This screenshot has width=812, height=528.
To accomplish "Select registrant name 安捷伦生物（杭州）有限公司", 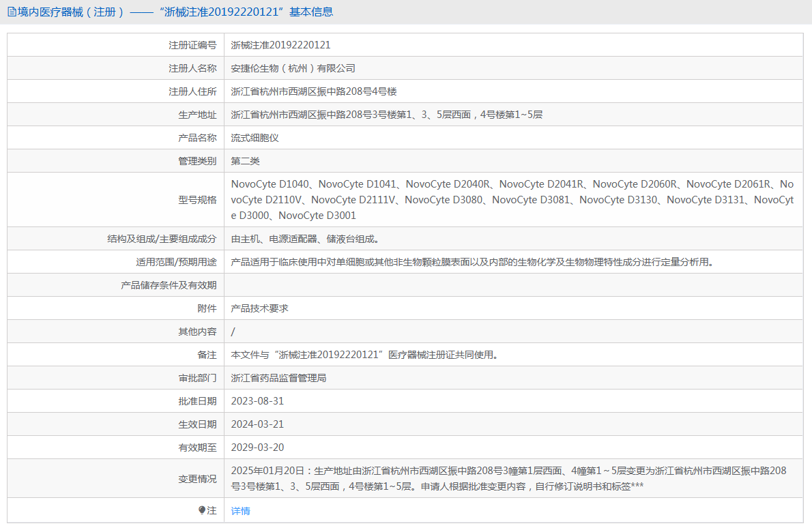I will coord(293,68).
